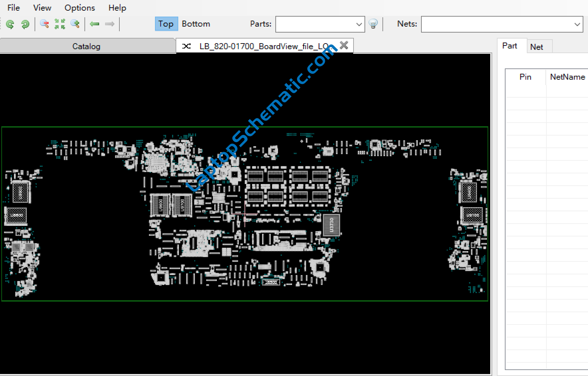The width and height of the screenshot is (588, 376).
Task: Go back with the green left arrow
Action: coord(95,24)
